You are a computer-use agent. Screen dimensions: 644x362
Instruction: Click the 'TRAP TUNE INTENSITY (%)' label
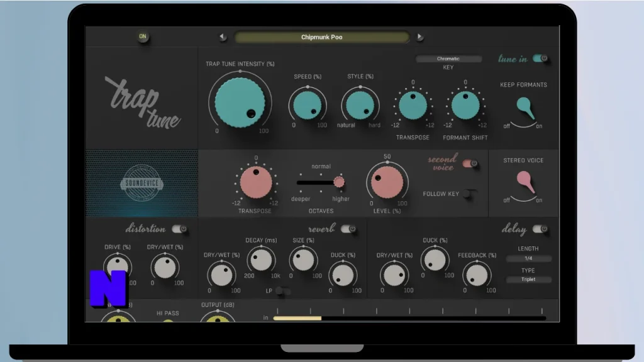point(240,64)
